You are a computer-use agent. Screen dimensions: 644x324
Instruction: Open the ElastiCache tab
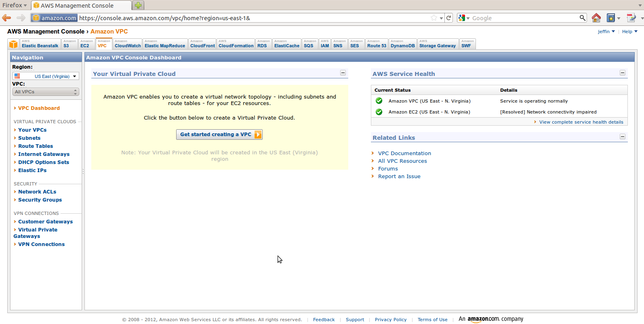pyautogui.click(x=287, y=44)
